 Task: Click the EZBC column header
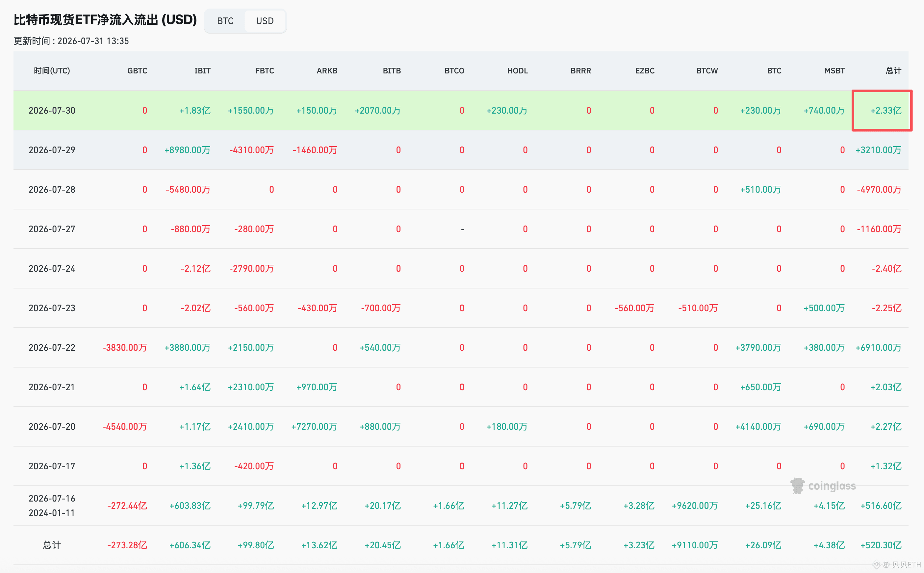(x=645, y=71)
